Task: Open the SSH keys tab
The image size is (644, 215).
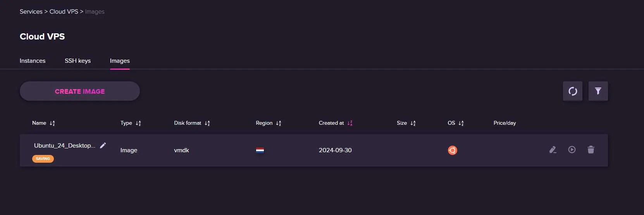Action: pyautogui.click(x=77, y=61)
